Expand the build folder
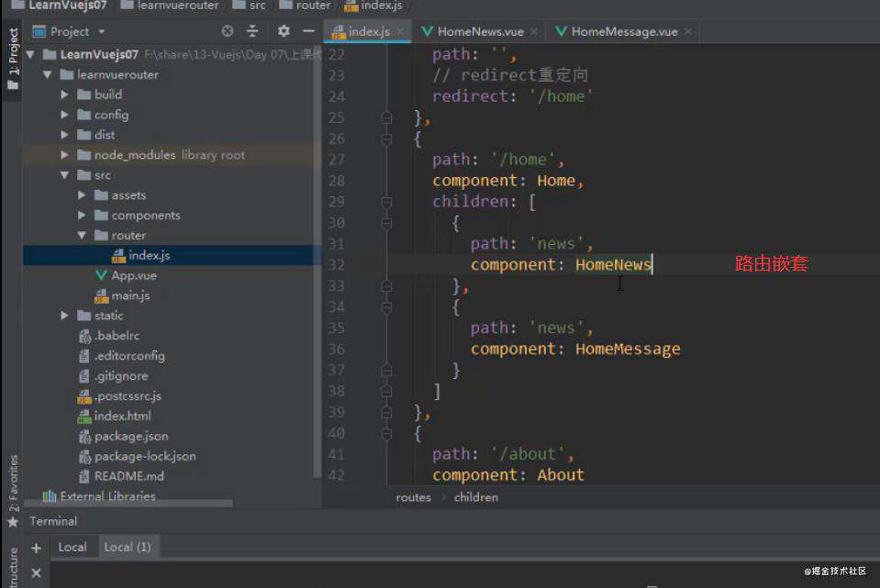The width and height of the screenshot is (880, 588). coord(64,94)
